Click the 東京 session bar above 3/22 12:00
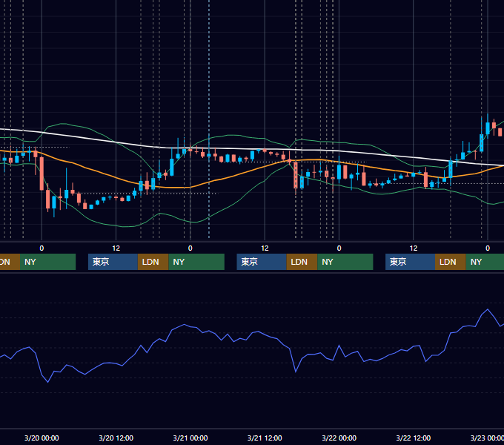Screen dimensions: 504x445 [410, 262]
